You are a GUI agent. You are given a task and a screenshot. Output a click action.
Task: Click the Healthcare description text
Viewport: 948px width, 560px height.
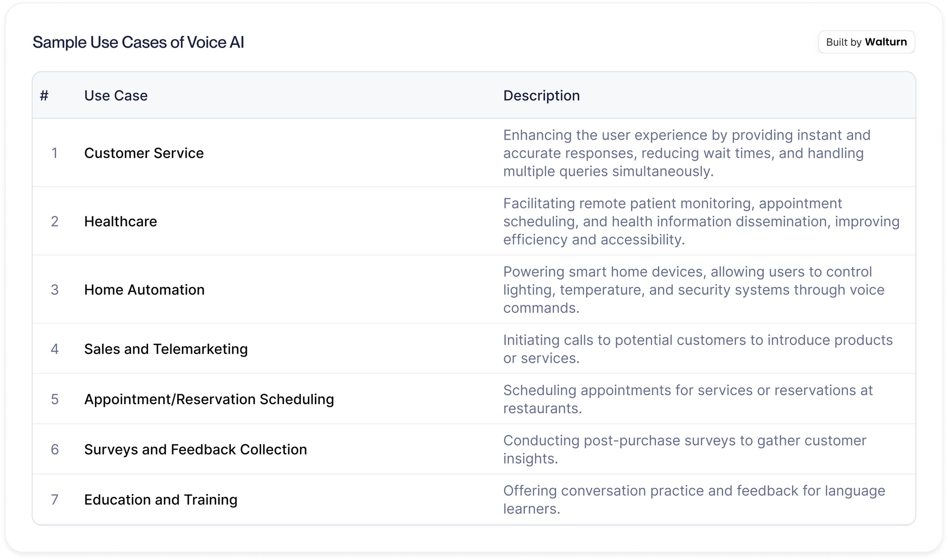[701, 221]
